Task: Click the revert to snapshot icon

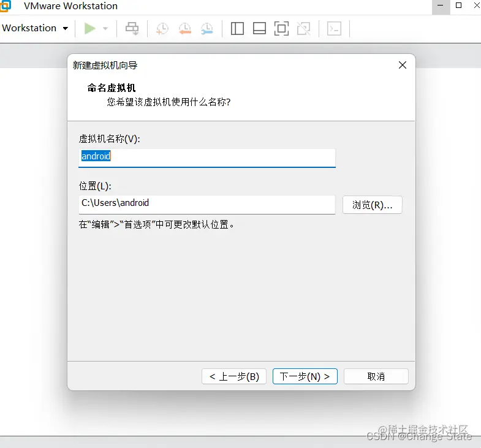Action: 184,29
